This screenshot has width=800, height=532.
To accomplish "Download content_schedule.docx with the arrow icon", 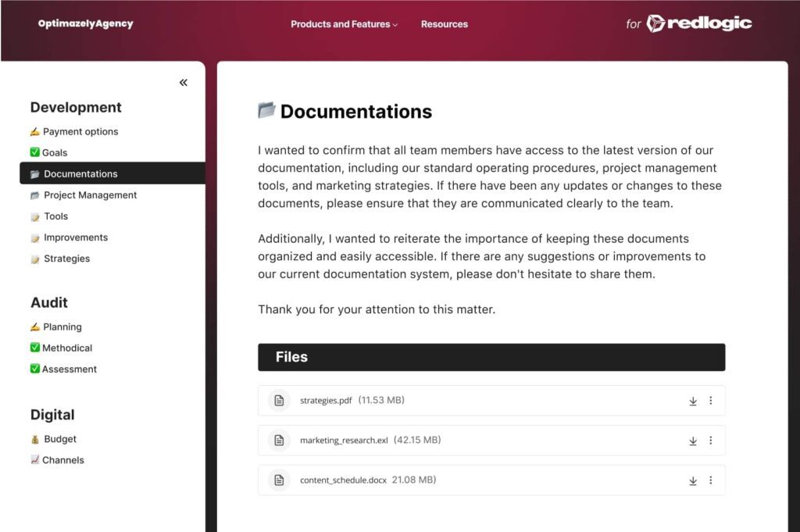I will point(693,480).
